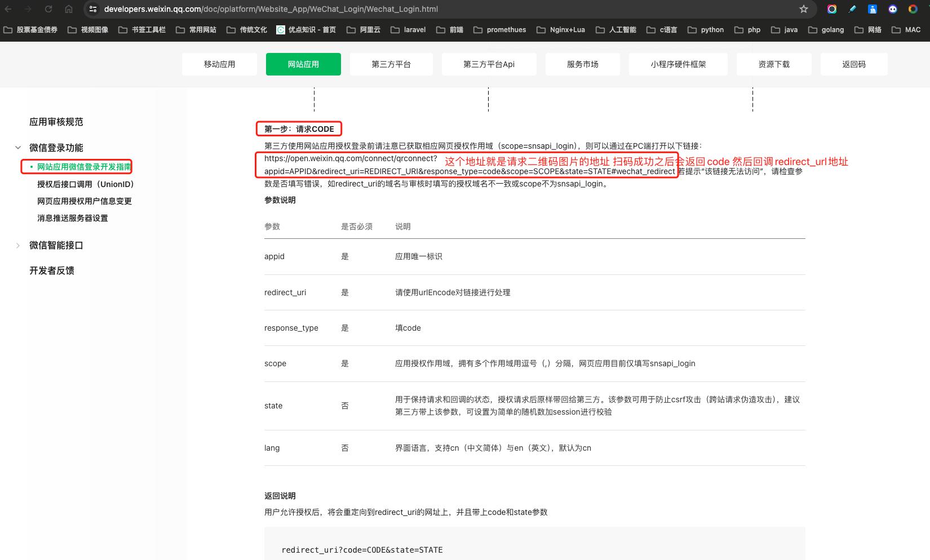Open the Nginx+Lua bookmark folder
The width and height of the screenshot is (930, 560).
[x=561, y=30]
